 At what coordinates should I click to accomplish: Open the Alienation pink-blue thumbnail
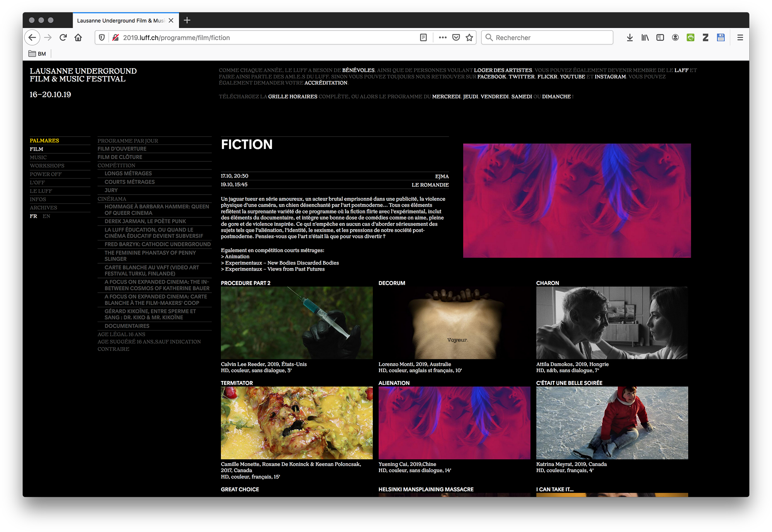[x=454, y=423]
